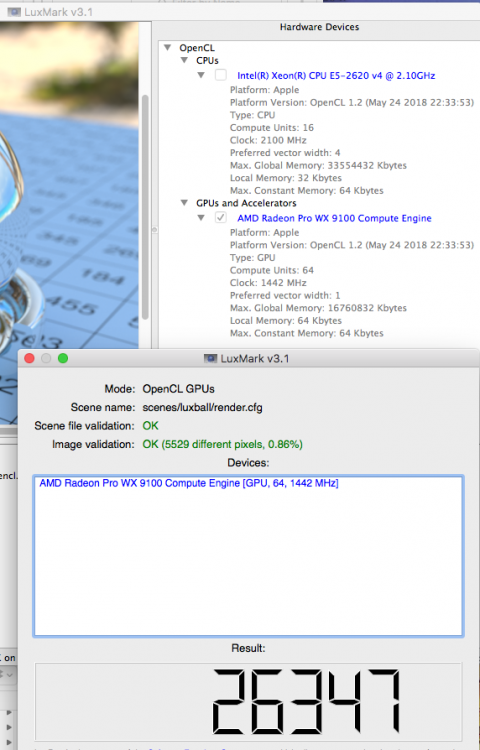
Task: Collapse the Intel Xeon CPU details
Action: (x=201, y=75)
